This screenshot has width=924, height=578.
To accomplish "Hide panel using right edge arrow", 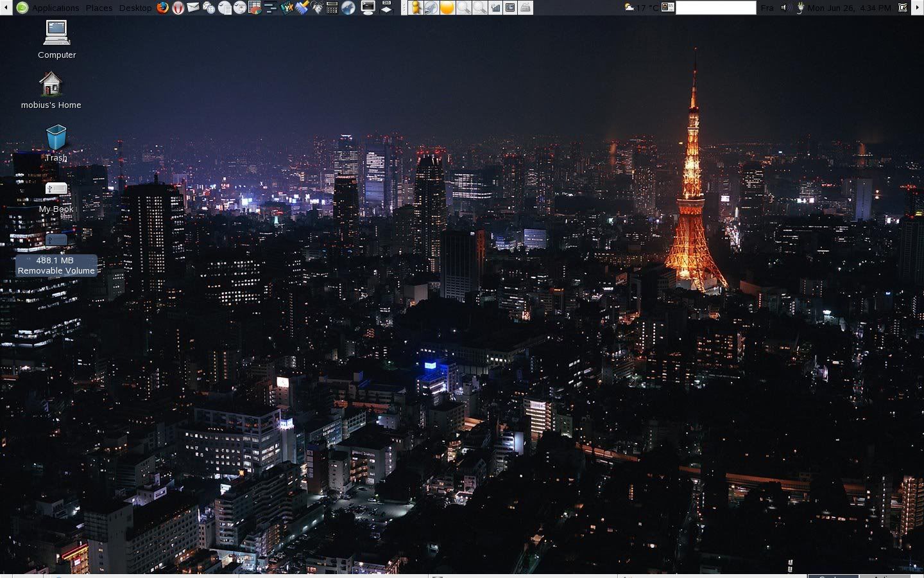I will 918,8.
